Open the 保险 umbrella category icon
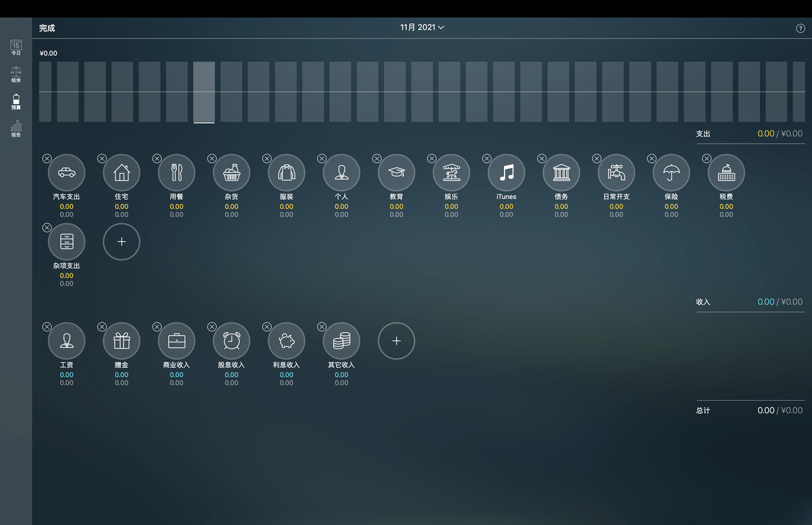 [671, 173]
